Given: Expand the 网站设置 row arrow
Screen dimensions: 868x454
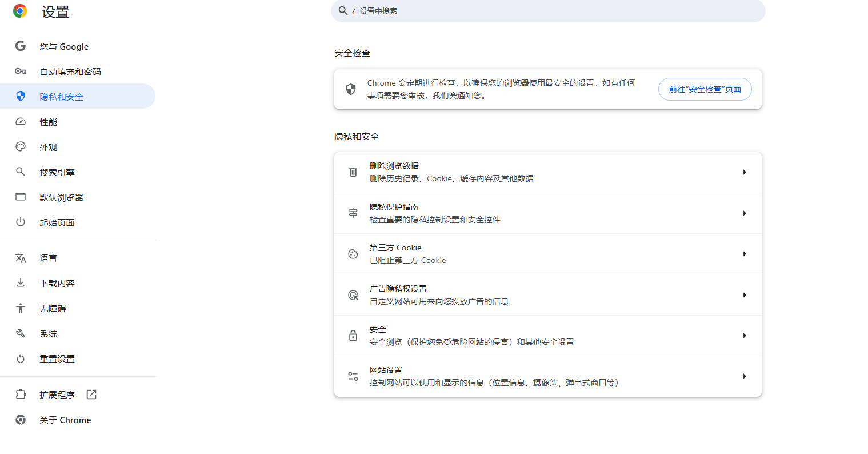Looking at the screenshot, I should click(x=745, y=376).
